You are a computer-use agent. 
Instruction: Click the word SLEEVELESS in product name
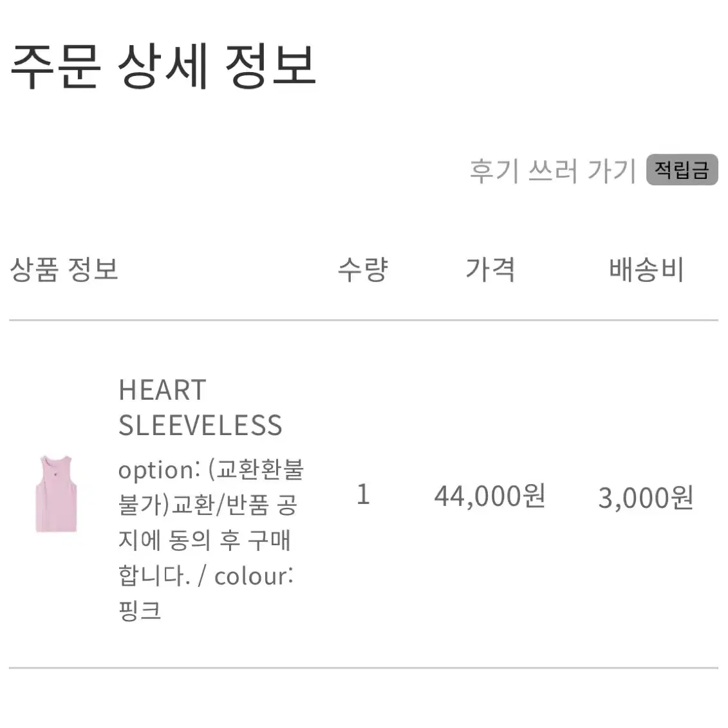[200, 425]
